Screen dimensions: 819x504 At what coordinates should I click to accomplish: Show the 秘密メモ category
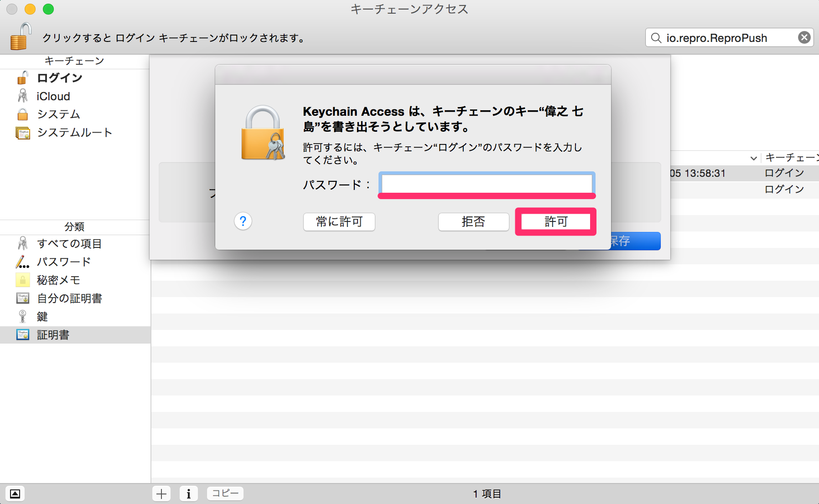(x=75, y=280)
